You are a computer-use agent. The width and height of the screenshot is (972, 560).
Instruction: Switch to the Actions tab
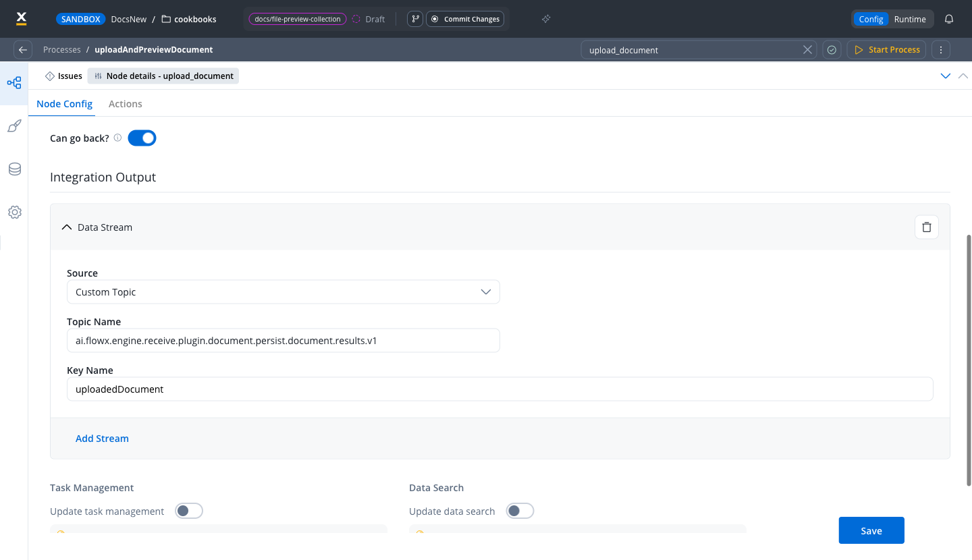126,104
